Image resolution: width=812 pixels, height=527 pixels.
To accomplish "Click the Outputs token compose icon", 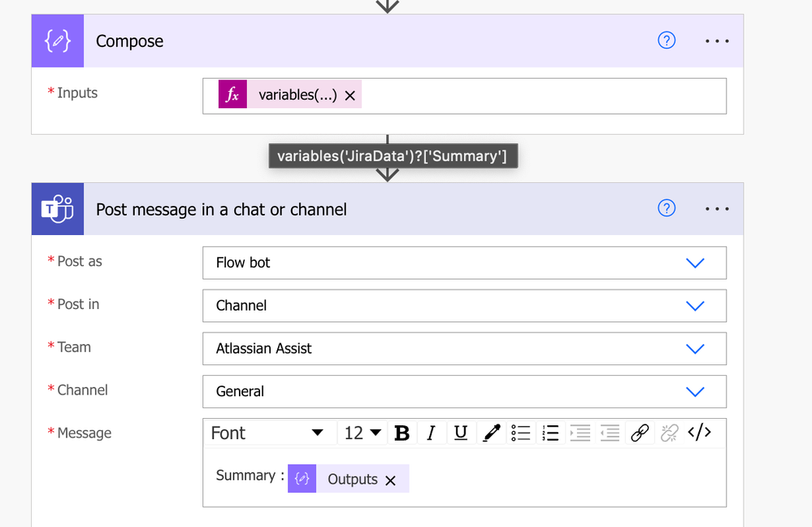I will pyautogui.click(x=302, y=478).
